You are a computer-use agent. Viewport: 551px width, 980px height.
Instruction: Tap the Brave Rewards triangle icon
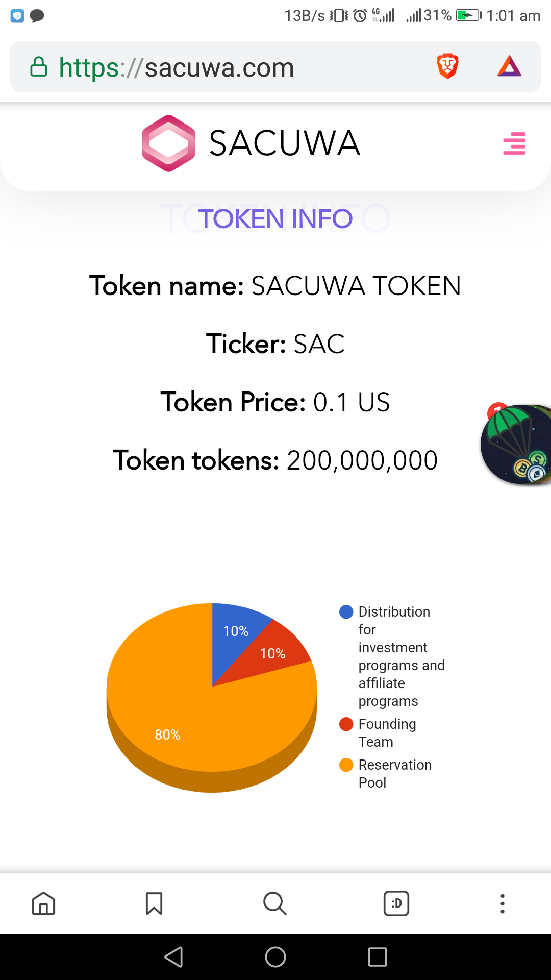pyautogui.click(x=509, y=66)
